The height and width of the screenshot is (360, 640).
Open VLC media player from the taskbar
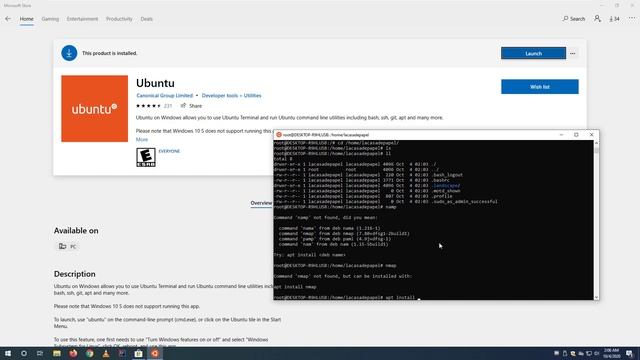point(106,353)
